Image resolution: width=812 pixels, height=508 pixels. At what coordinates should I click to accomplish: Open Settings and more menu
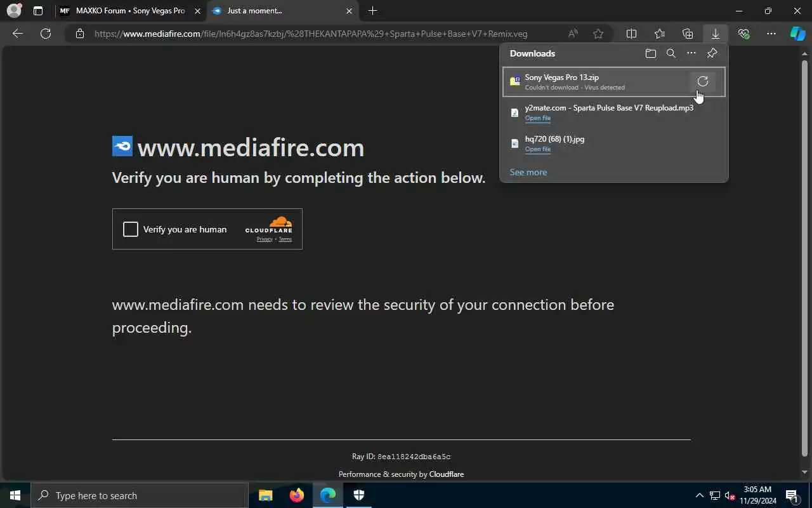click(771, 34)
